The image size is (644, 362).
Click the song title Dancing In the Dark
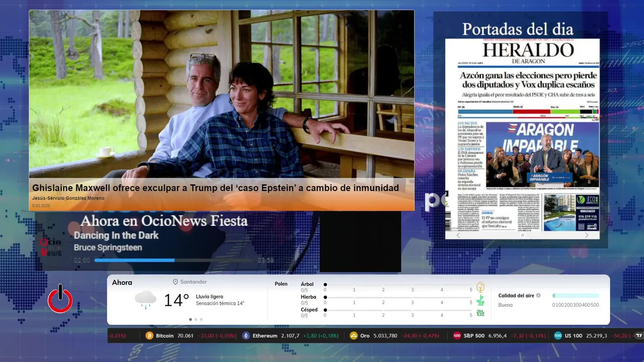tap(116, 235)
